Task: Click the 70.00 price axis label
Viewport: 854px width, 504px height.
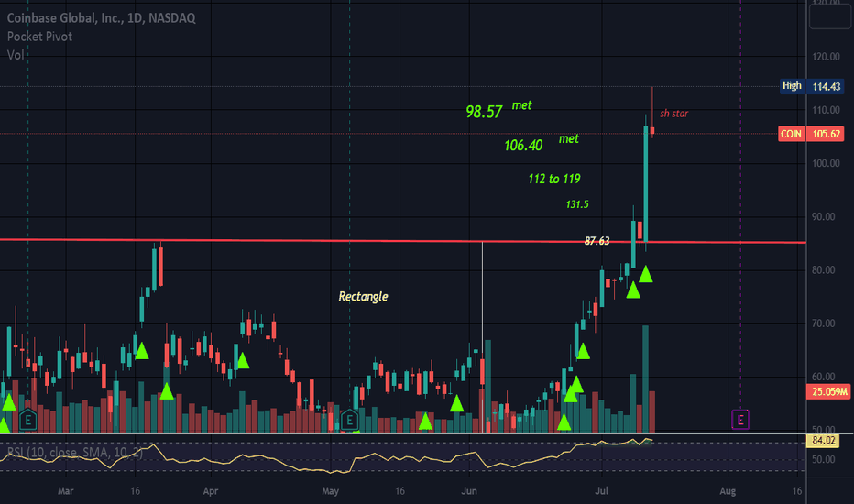Action: pyautogui.click(x=823, y=323)
